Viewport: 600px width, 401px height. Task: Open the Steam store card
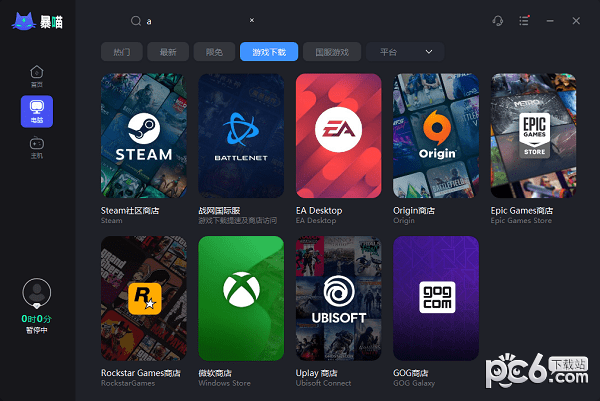click(143, 136)
